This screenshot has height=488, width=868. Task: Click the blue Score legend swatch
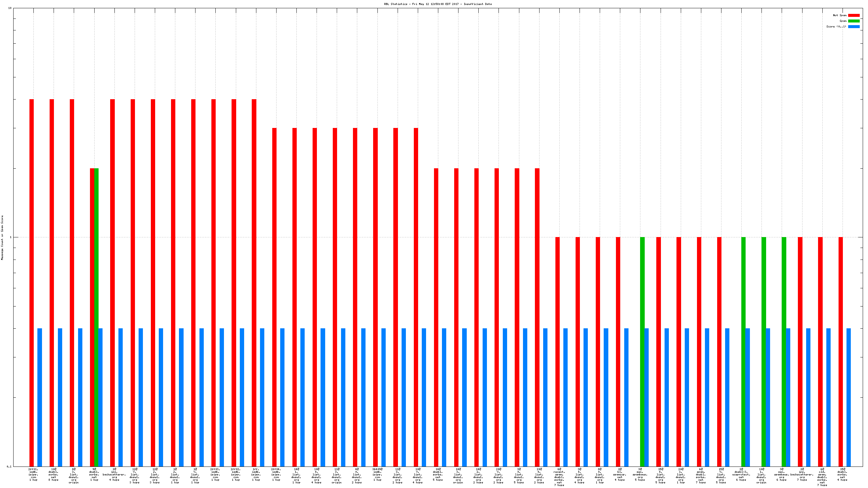point(853,26)
